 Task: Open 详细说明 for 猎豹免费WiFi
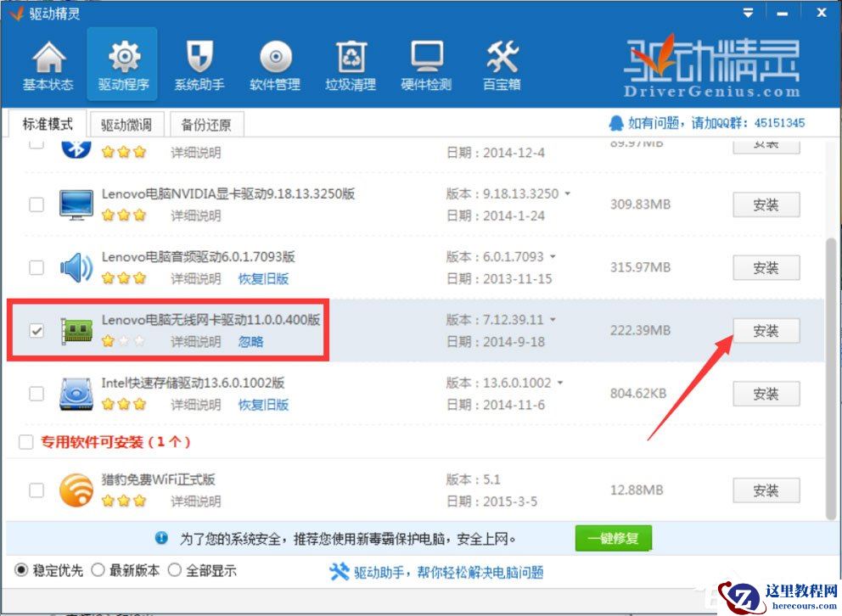click(x=197, y=500)
